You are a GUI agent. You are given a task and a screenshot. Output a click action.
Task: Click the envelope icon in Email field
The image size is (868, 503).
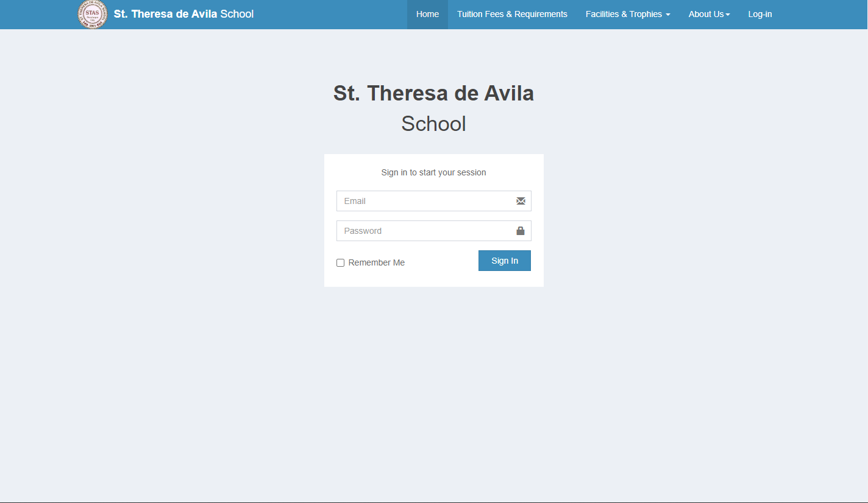point(521,201)
